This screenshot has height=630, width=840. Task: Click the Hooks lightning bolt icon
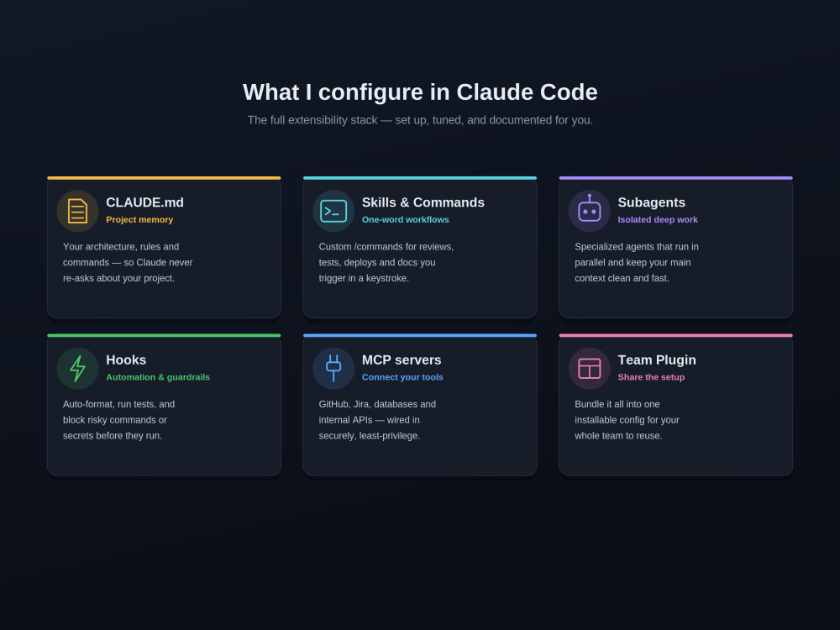[x=77, y=369]
